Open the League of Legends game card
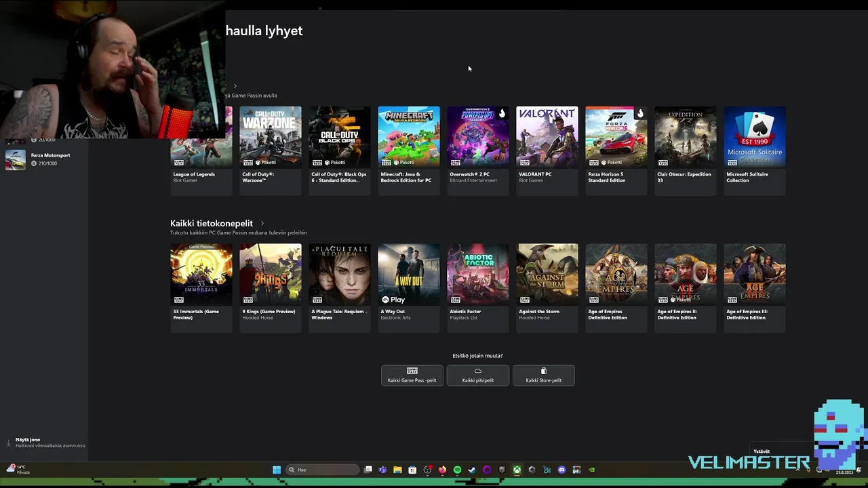 pos(201,151)
